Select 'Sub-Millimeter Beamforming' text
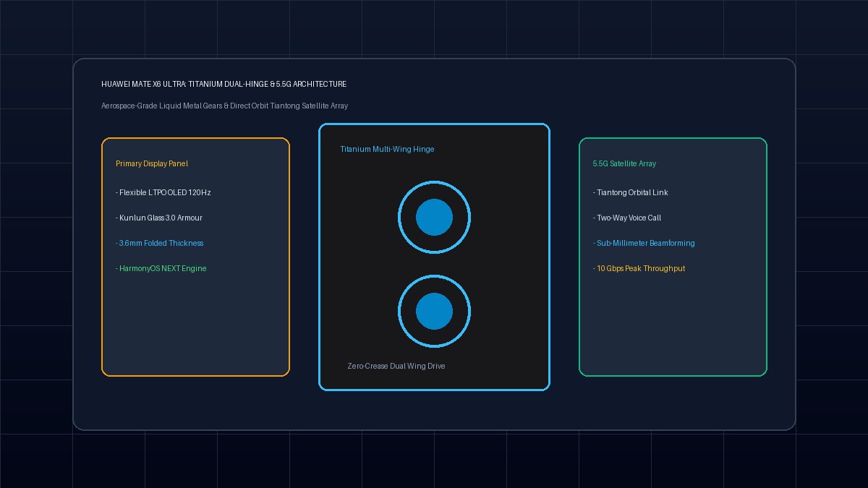The height and width of the screenshot is (488, 868). (644, 244)
